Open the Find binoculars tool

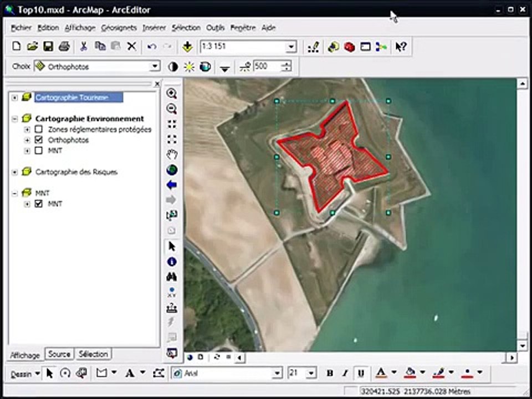(x=172, y=277)
